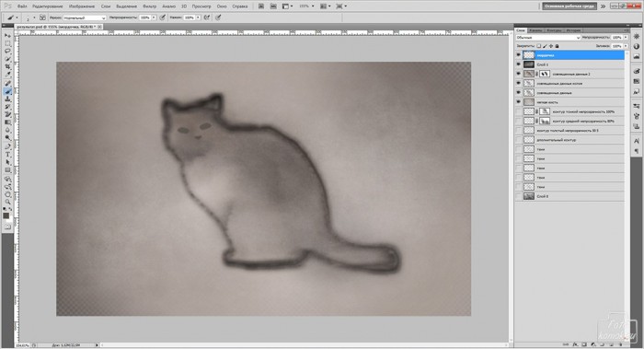The width and height of the screenshot is (644, 349).
Task: Open the Character panel icon
Action: tap(637, 141)
